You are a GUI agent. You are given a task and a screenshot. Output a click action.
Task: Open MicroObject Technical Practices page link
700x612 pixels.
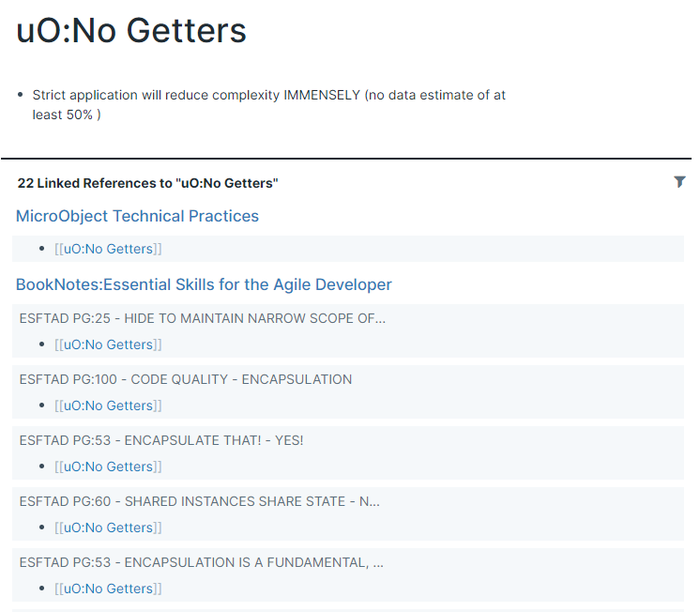coord(138,216)
